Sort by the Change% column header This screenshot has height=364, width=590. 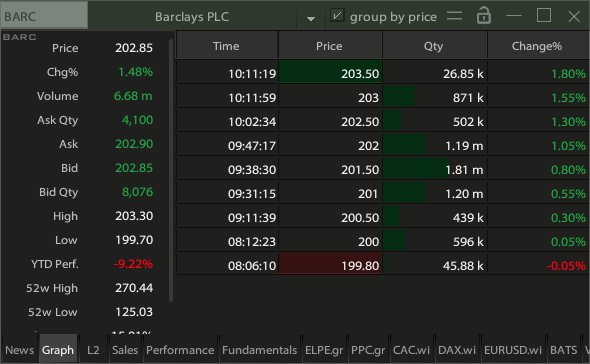pos(538,46)
